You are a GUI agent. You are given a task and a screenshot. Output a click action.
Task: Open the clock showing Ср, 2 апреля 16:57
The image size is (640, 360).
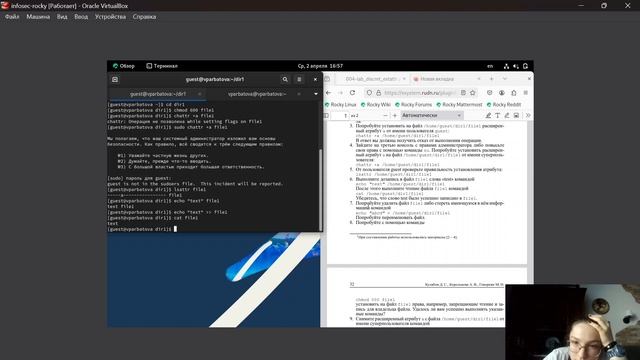(x=320, y=66)
